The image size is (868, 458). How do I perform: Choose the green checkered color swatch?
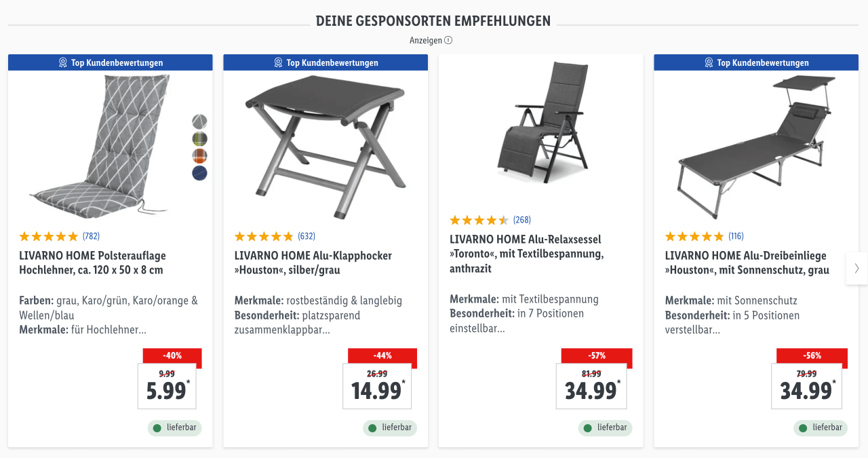tap(199, 139)
